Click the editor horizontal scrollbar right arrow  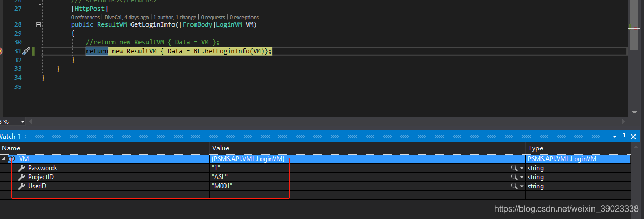624,122
